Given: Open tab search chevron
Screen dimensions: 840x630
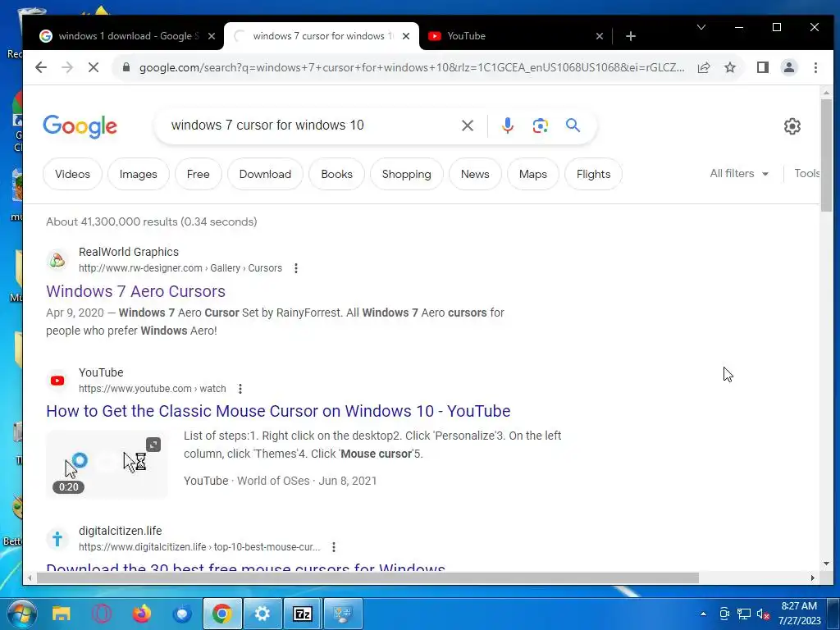Looking at the screenshot, I should tap(701, 27).
